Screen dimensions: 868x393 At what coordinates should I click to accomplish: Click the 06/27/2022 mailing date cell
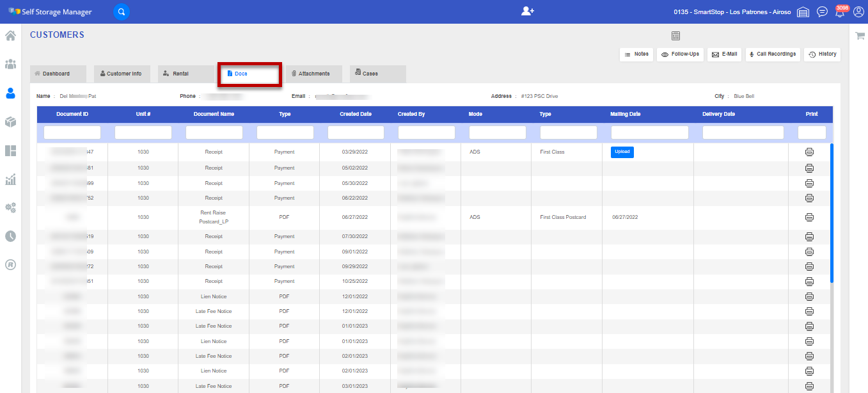click(625, 218)
